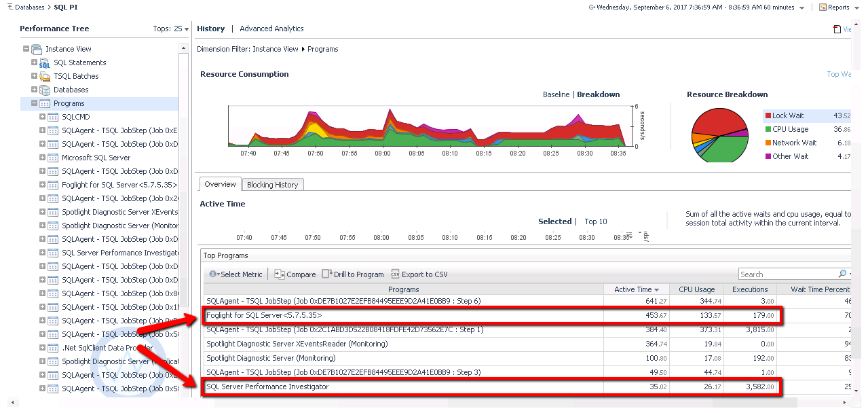This screenshot has width=868, height=413.
Task: Expand the SQL Statements tree node
Action: [34, 62]
